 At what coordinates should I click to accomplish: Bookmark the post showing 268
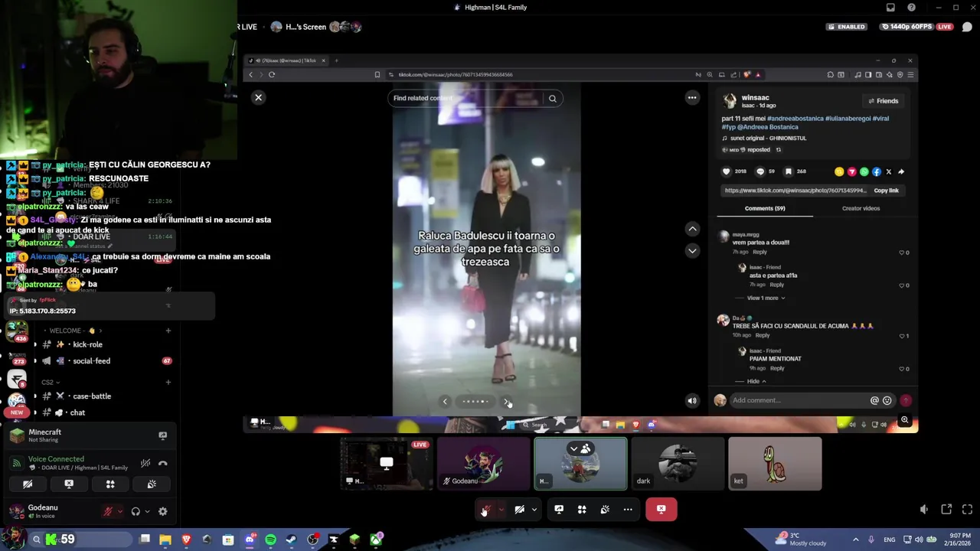coord(789,171)
